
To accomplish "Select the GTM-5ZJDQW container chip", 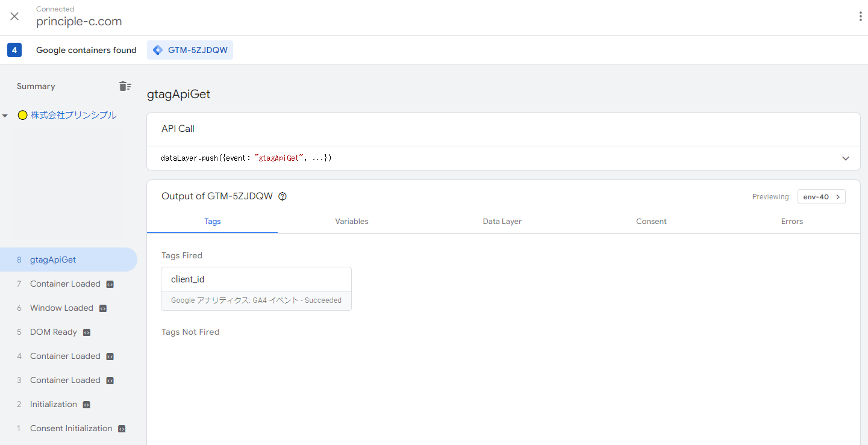I will (x=190, y=50).
